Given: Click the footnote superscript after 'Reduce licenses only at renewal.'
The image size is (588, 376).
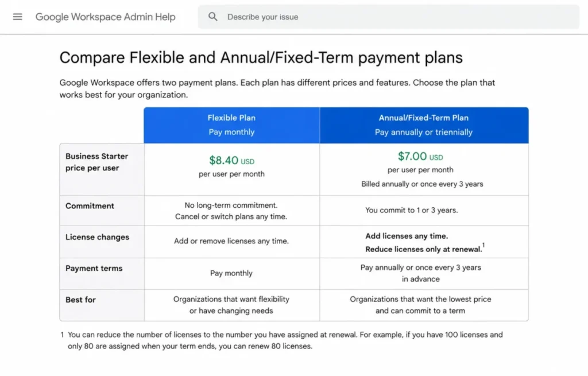Looking at the screenshot, I should [483, 245].
